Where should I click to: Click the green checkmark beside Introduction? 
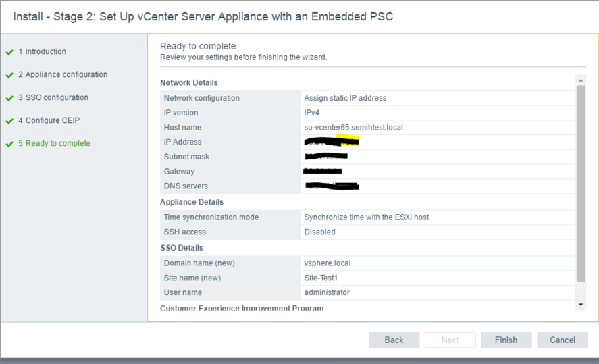[9, 52]
